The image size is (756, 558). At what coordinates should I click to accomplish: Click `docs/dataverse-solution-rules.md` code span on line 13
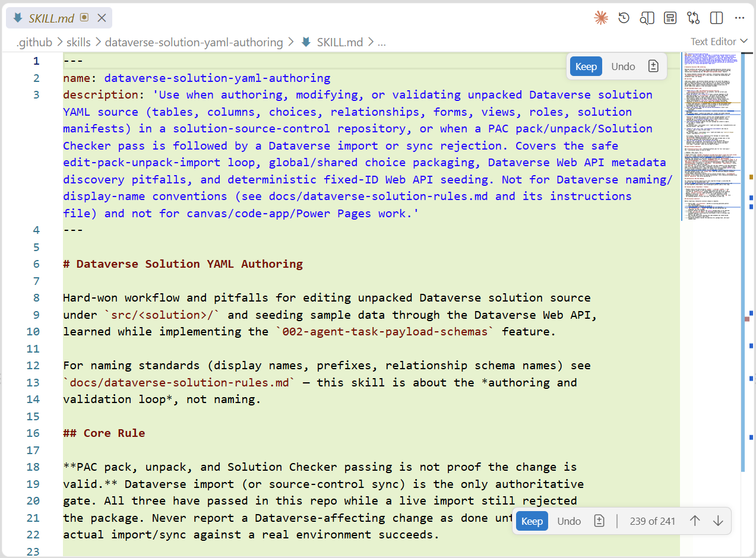tap(179, 382)
